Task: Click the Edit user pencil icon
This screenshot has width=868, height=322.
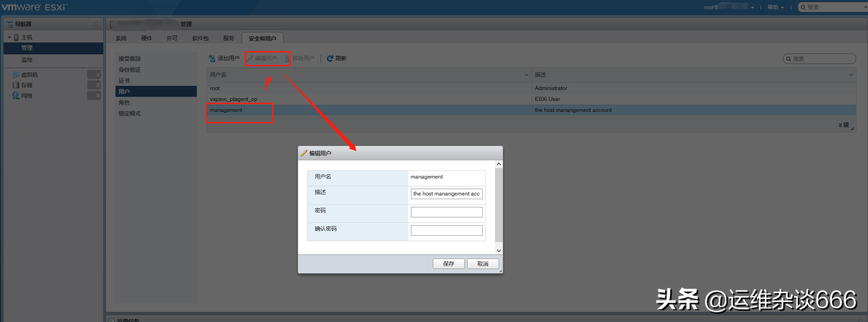Action: [250, 58]
